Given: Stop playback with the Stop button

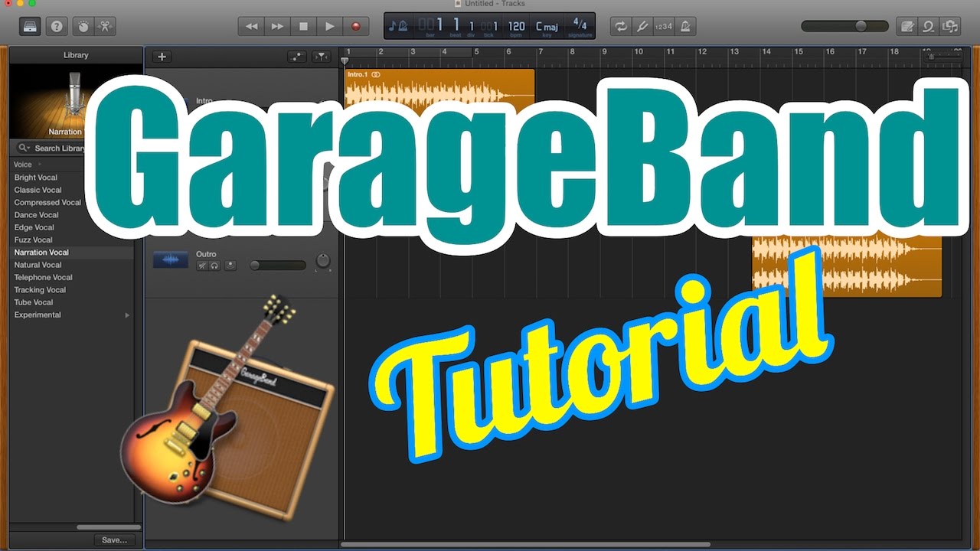Looking at the screenshot, I should click(x=303, y=26).
